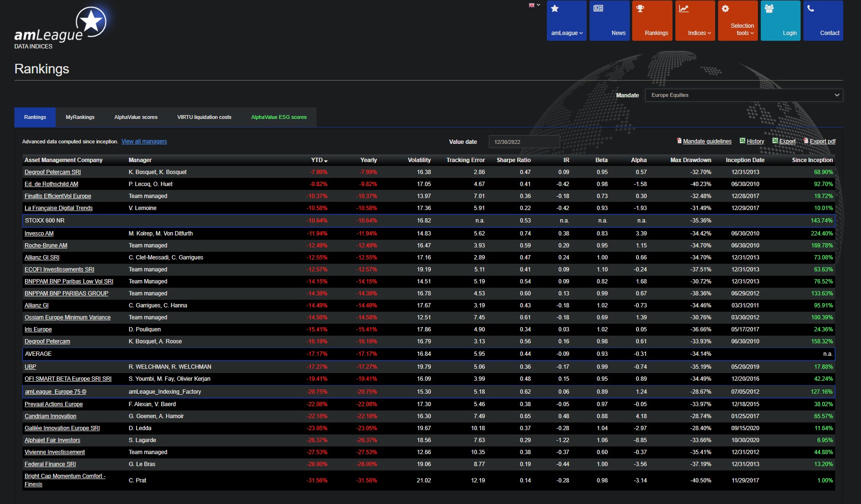Open Prevaal Actions Europe link

54,404
